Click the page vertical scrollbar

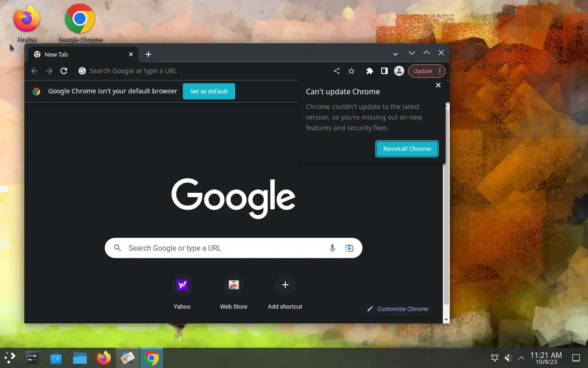coord(446,207)
